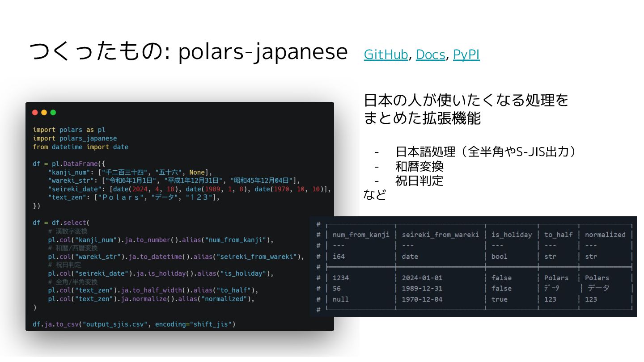
Task: Click the "date" dtype cell in output
Action: [410, 257]
